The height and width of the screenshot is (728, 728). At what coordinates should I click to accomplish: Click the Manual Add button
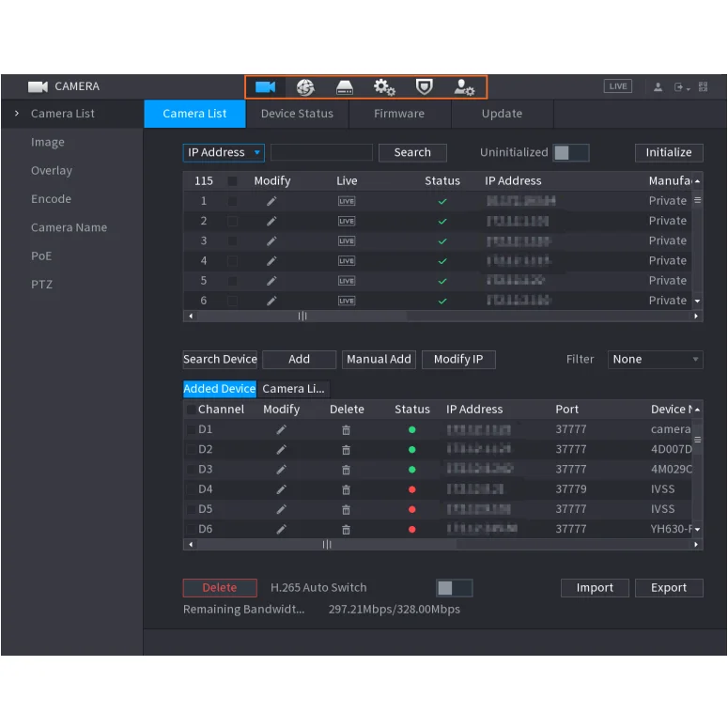379,360
